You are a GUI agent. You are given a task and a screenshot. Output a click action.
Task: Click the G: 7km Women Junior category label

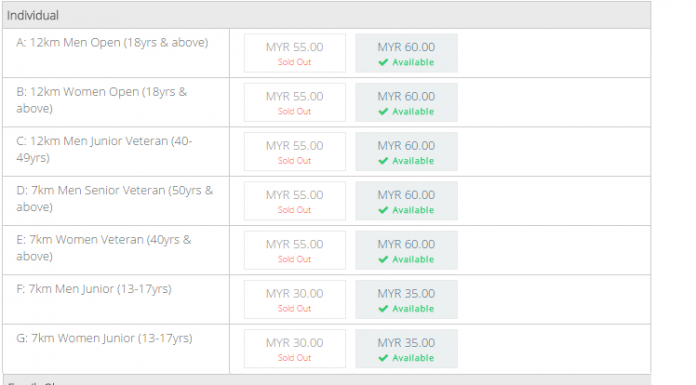coord(104,338)
